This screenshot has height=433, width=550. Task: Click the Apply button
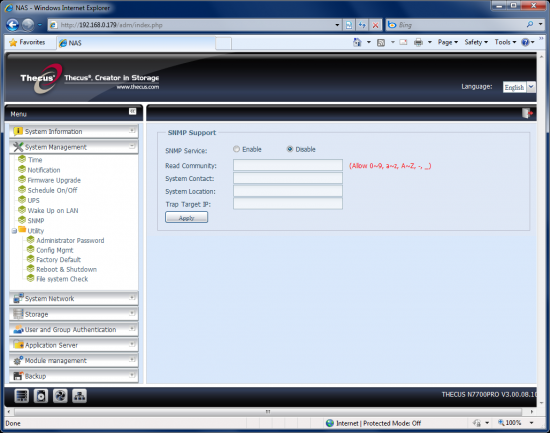click(x=186, y=218)
